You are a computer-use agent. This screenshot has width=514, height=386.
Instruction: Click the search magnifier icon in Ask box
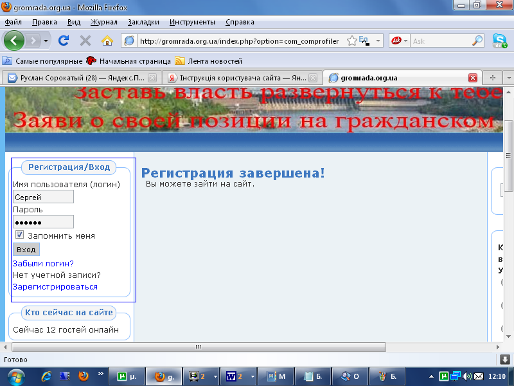477,41
